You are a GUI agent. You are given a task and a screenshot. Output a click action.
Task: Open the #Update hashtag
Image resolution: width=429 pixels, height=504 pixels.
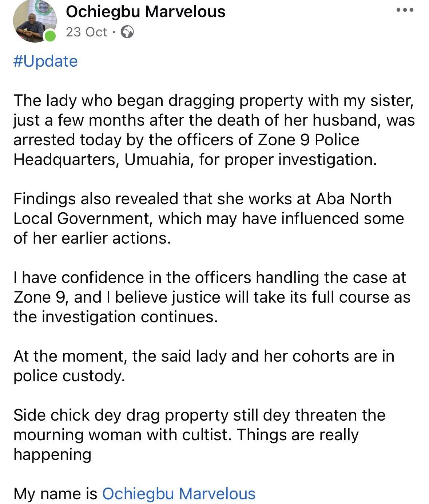coord(45,61)
